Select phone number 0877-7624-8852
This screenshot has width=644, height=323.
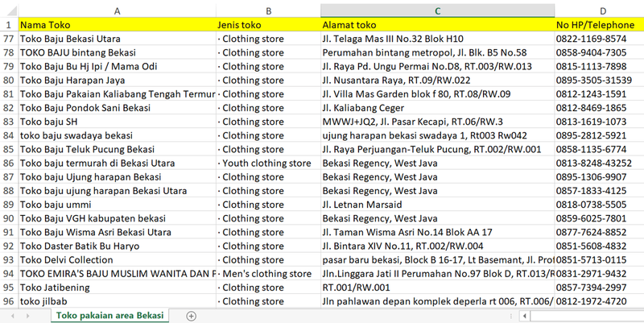tap(599, 232)
